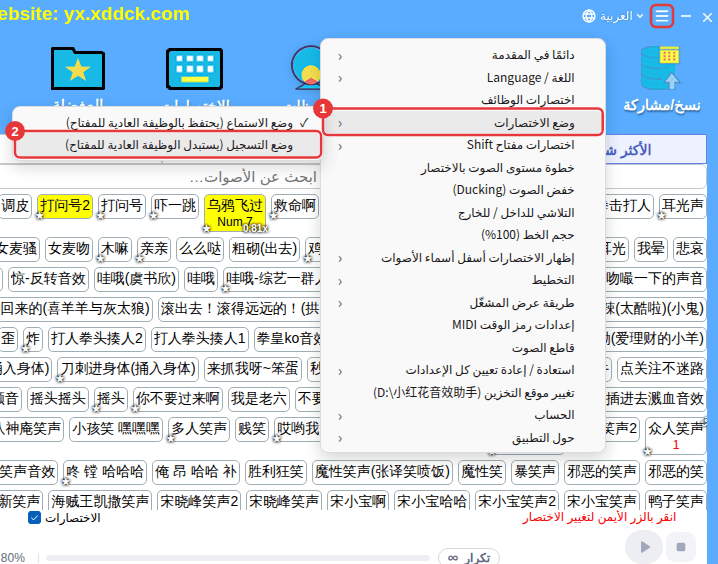Image resolution: width=718 pixels, height=564 pixels.
Task: Play the 鸭子笑声 sound
Action: (x=675, y=502)
